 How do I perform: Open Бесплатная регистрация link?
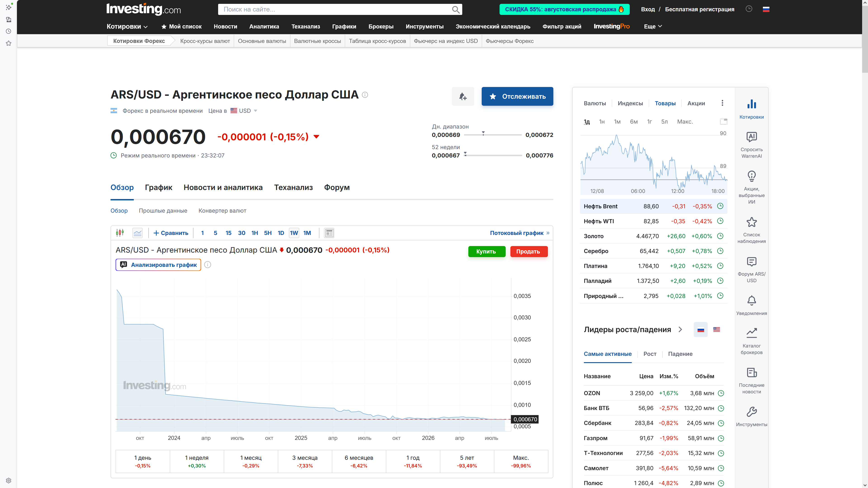pos(700,9)
